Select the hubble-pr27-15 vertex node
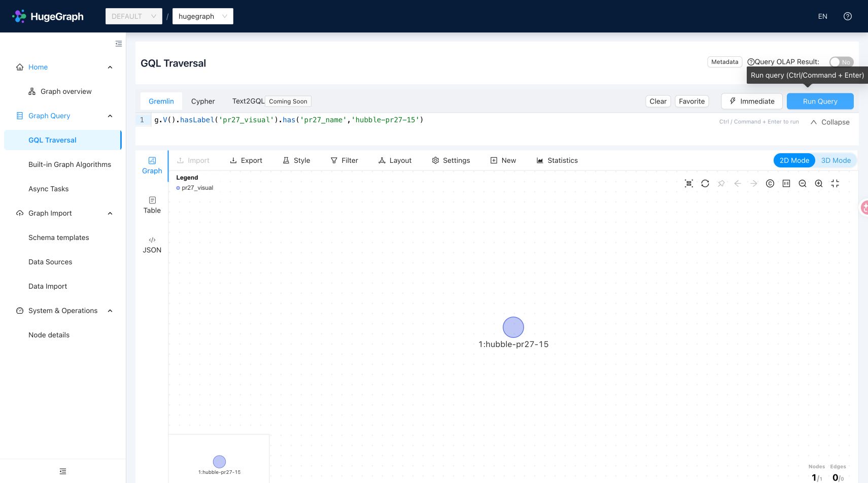The height and width of the screenshot is (483, 868). pos(513,327)
